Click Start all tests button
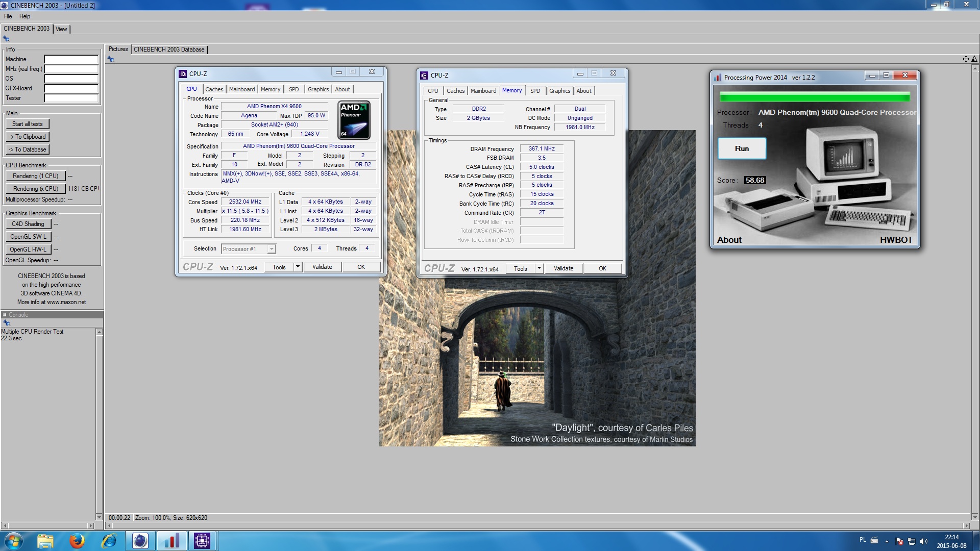The width and height of the screenshot is (980, 551). point(28,124)
